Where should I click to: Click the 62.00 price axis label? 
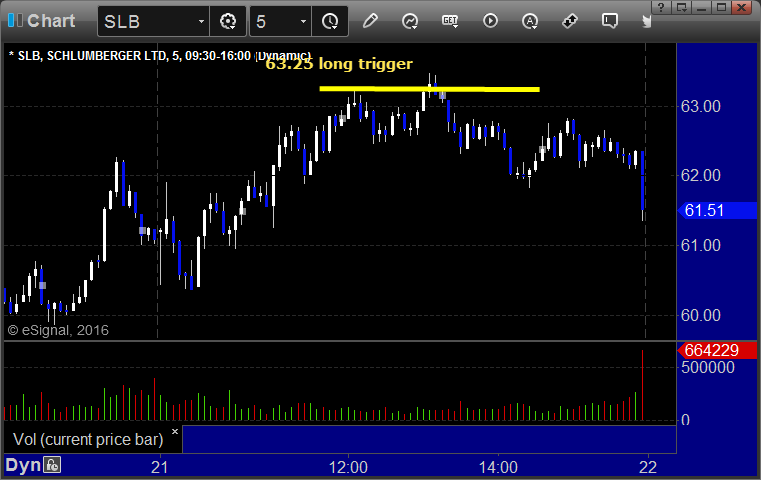click(x=700, y=175)
